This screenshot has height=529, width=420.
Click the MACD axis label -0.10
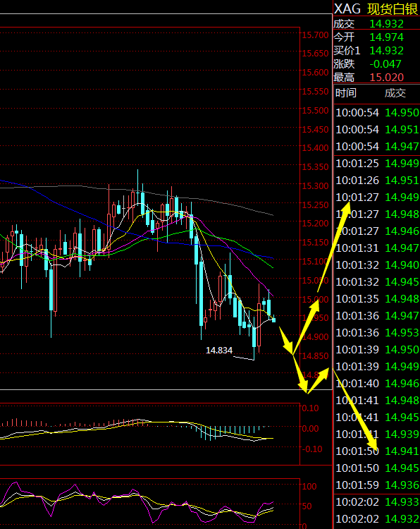click(312, 449)
